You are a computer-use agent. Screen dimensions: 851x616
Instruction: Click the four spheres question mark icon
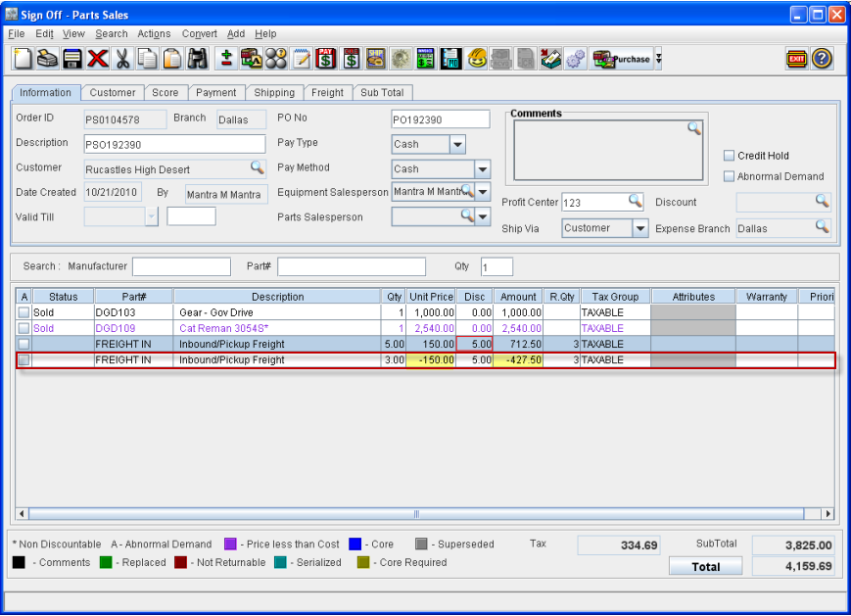click(x=276, y=59)
